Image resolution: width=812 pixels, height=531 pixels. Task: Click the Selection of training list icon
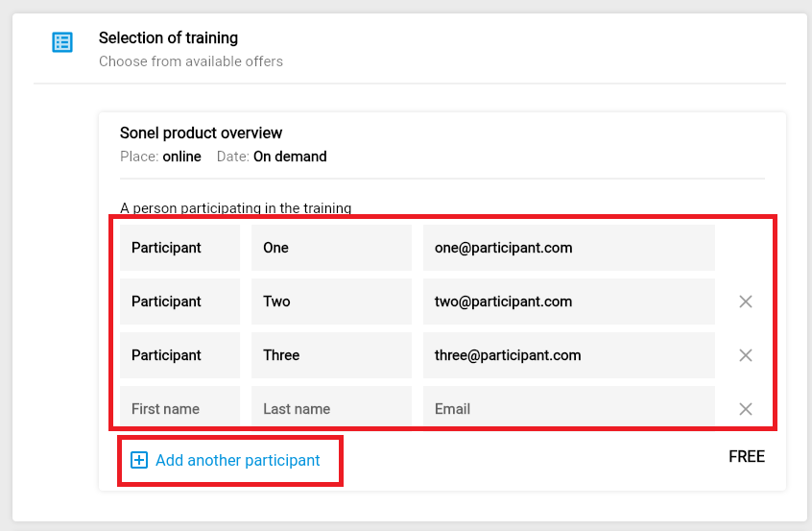[x=62, y=42]
